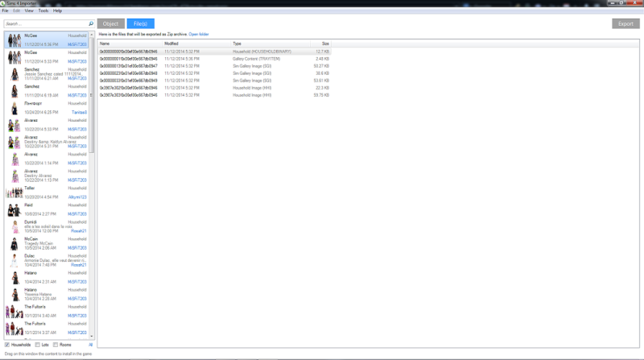644x360 pixels.
Task: Select The Fulton's thumbnail dated 3:40 AM
Action: coord(14,312)
